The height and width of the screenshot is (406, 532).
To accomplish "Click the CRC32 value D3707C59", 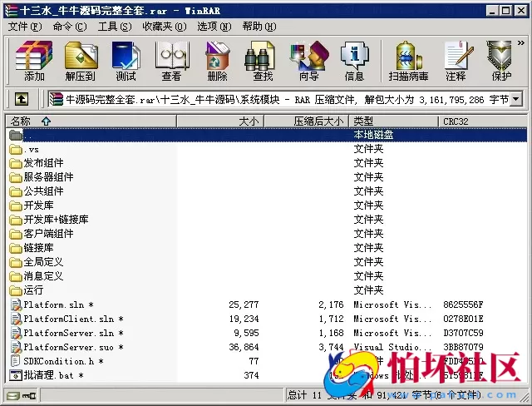I will pos(463,333).
